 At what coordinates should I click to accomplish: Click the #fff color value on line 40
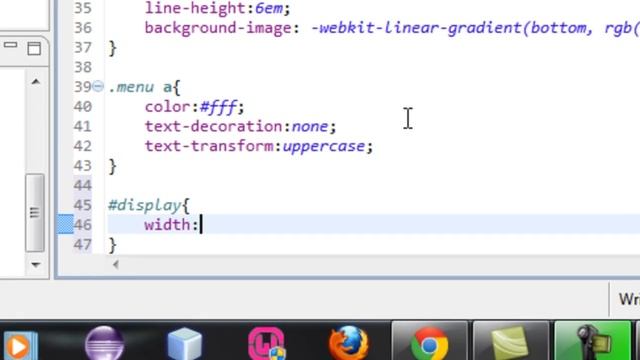click(218, 107)
